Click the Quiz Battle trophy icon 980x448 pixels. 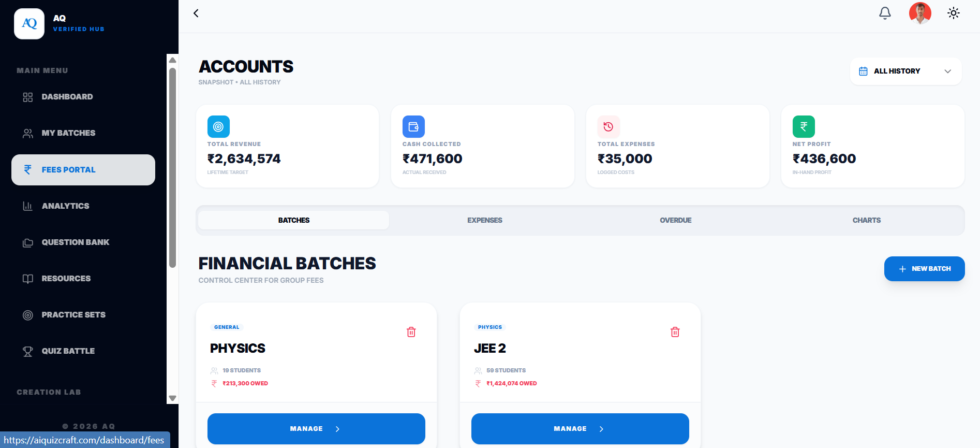[28, 351]
